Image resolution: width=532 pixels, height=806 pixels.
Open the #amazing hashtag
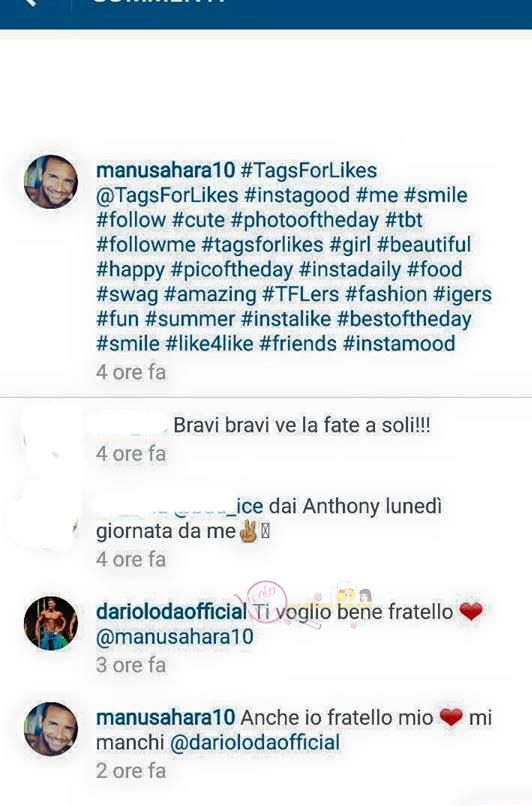[210, 295]
